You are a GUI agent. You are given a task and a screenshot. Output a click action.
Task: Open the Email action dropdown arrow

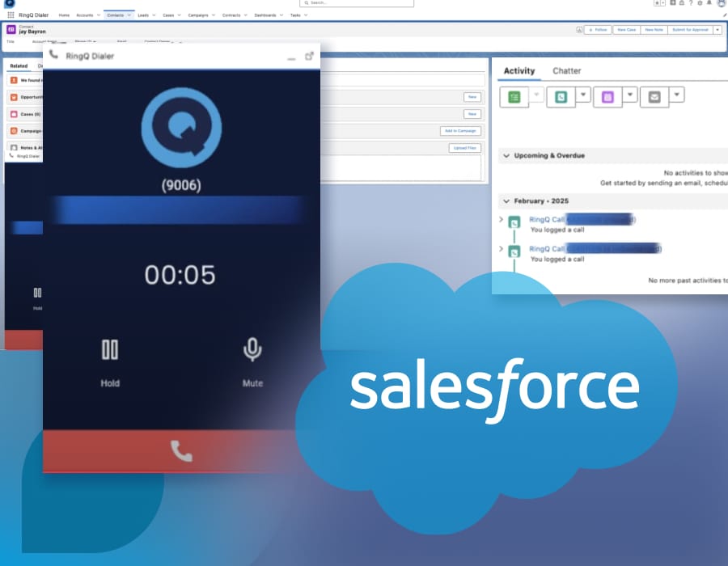(677, 95)
